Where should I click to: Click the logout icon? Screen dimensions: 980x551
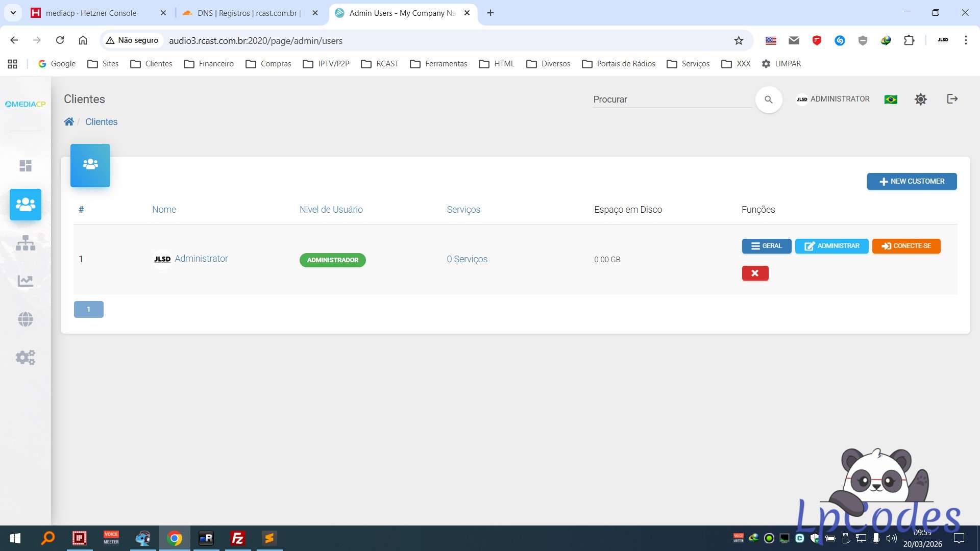click(x=952, y=99)
